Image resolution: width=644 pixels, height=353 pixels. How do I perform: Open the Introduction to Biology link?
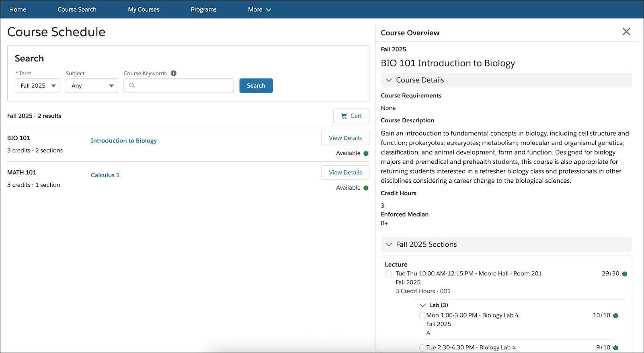(x=124, y=141)
